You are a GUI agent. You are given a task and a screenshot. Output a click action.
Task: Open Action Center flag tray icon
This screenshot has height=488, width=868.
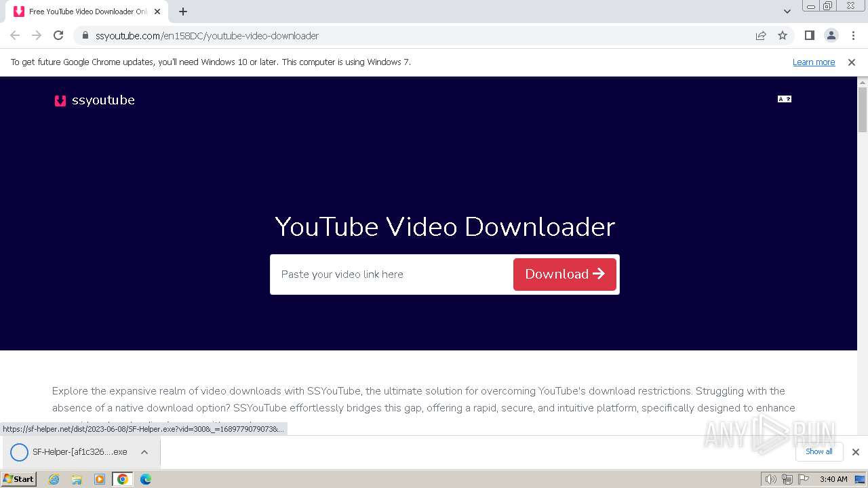804,479
